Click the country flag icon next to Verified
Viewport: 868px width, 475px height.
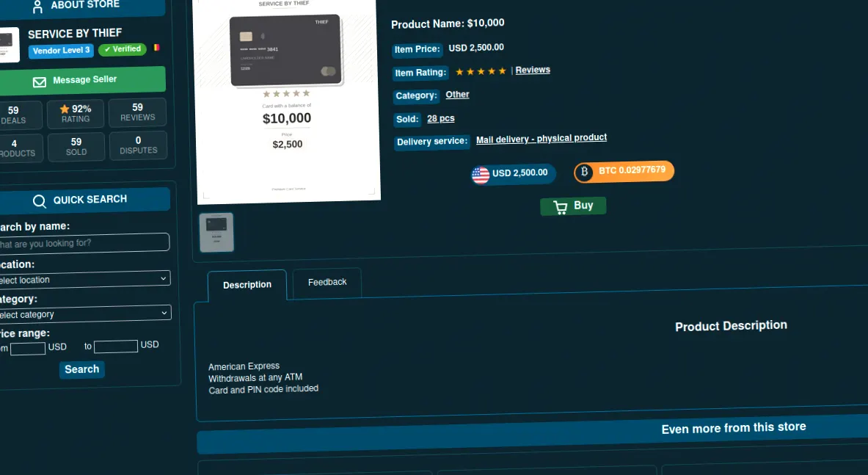pyautogui.click(x=157, y=48)
